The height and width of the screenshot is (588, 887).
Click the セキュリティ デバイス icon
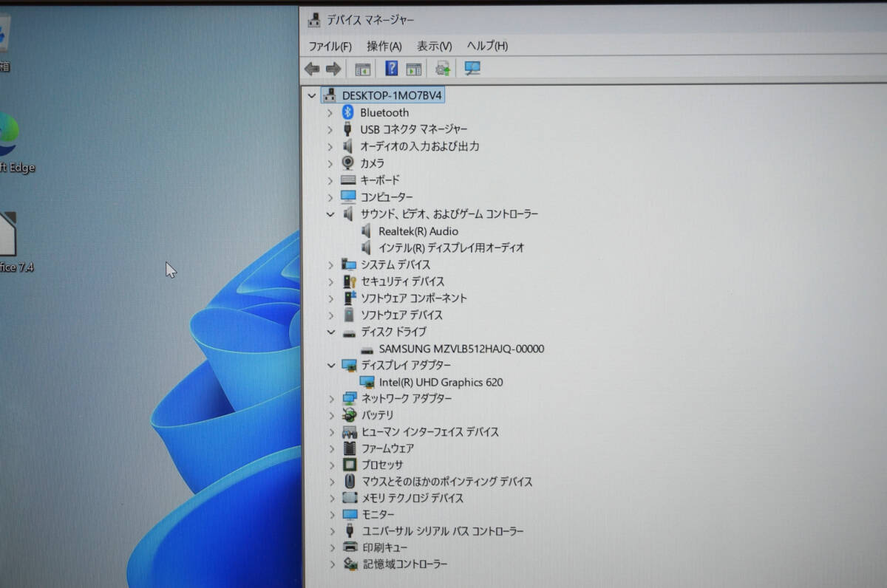[x=350, y=281]
